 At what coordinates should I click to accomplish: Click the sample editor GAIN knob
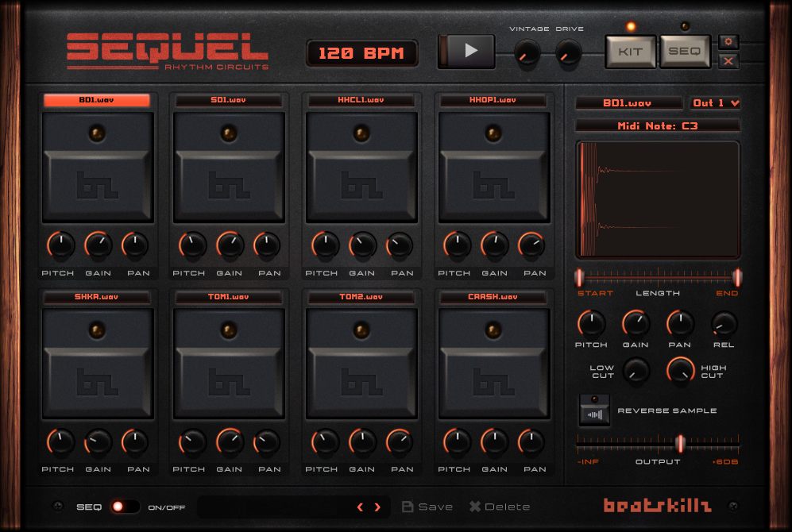pos(636,323)
